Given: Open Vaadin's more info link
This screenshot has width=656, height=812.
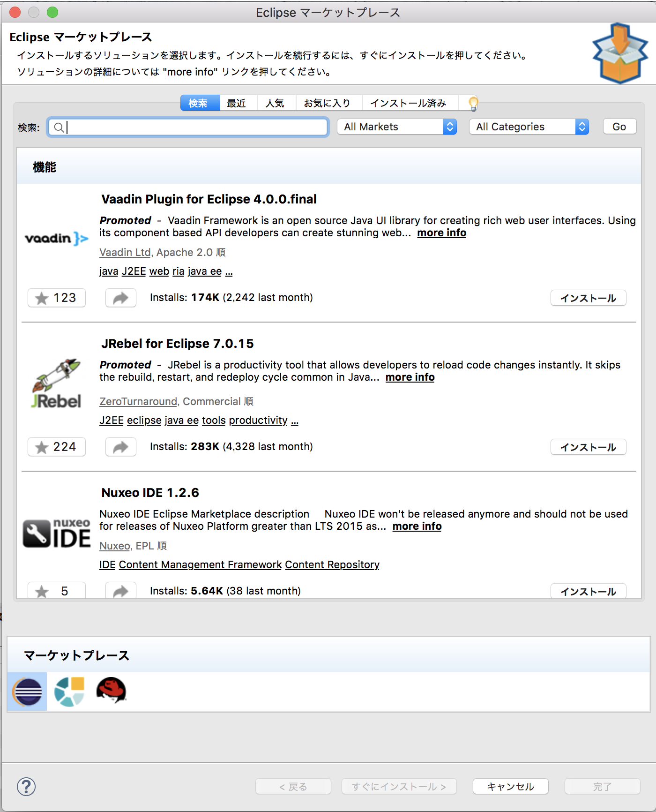Looking at the screenshot, I should tap(442, 233).
